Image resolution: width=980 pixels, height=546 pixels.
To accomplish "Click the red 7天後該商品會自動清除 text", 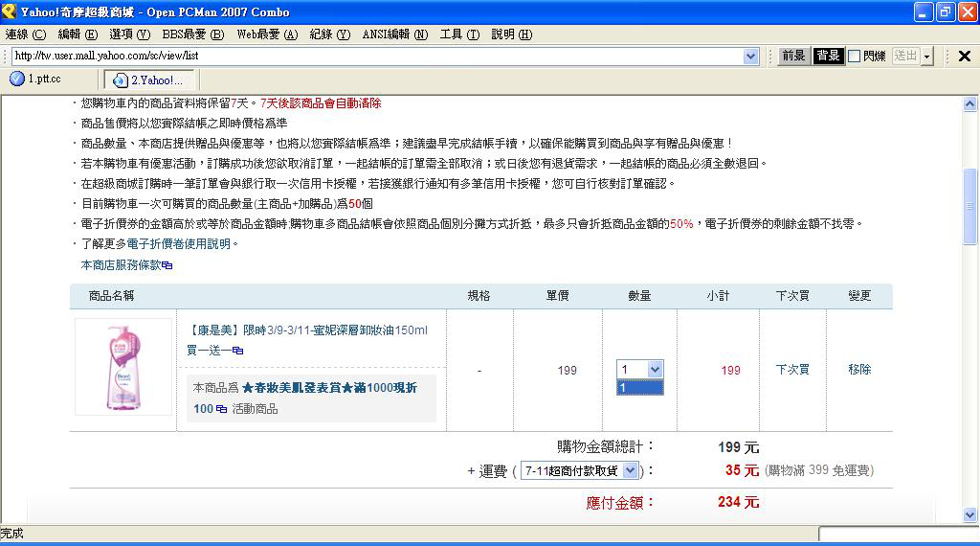I will pos(321,103).
